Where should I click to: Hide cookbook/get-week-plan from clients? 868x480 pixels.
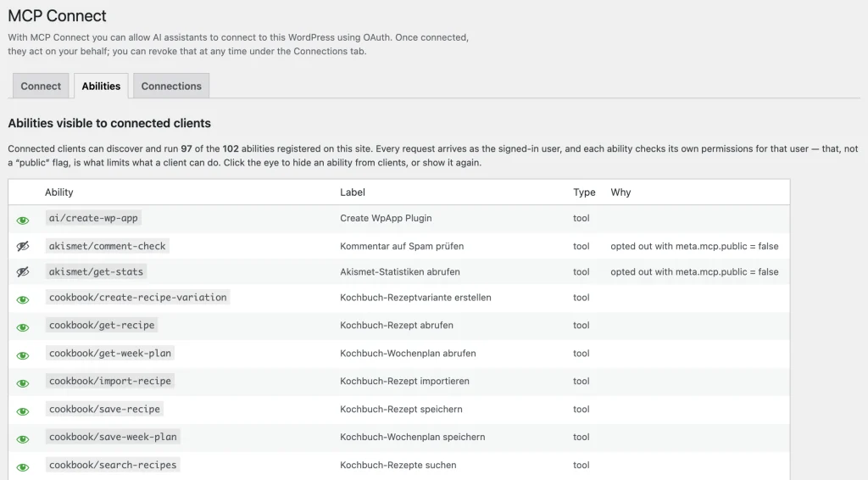click(23, 355)
